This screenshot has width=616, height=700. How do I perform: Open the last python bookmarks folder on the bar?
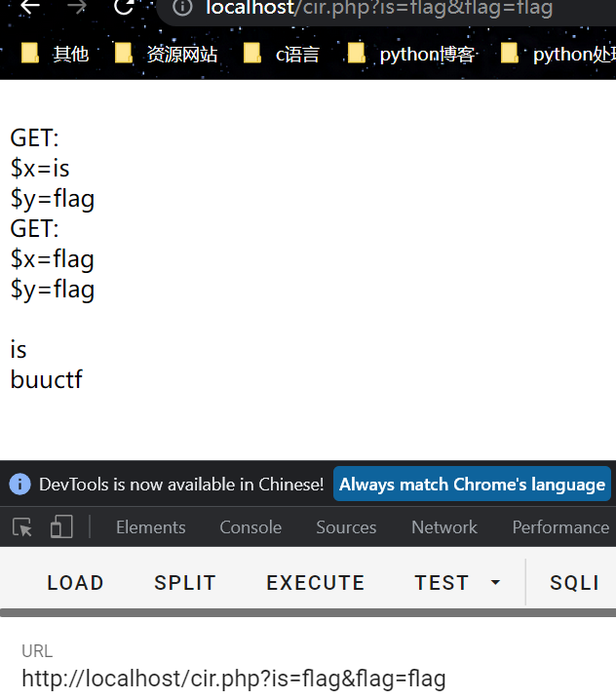pos(558,54)
